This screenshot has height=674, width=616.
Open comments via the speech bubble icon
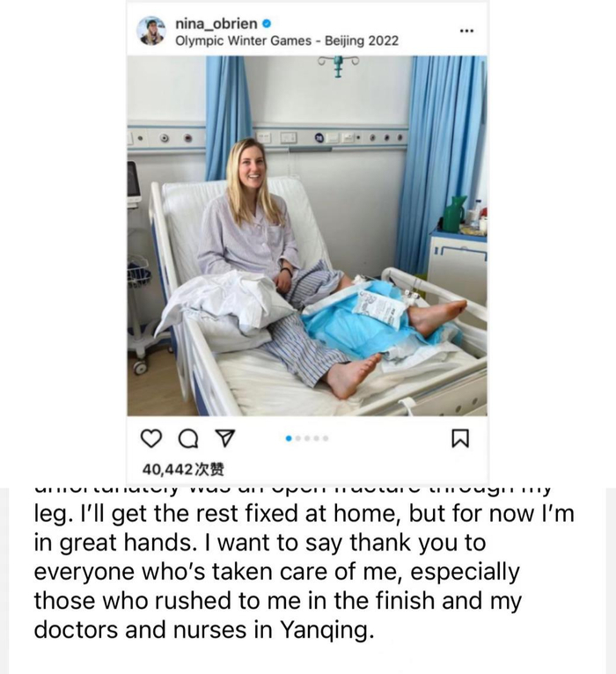tap(187, 439)
